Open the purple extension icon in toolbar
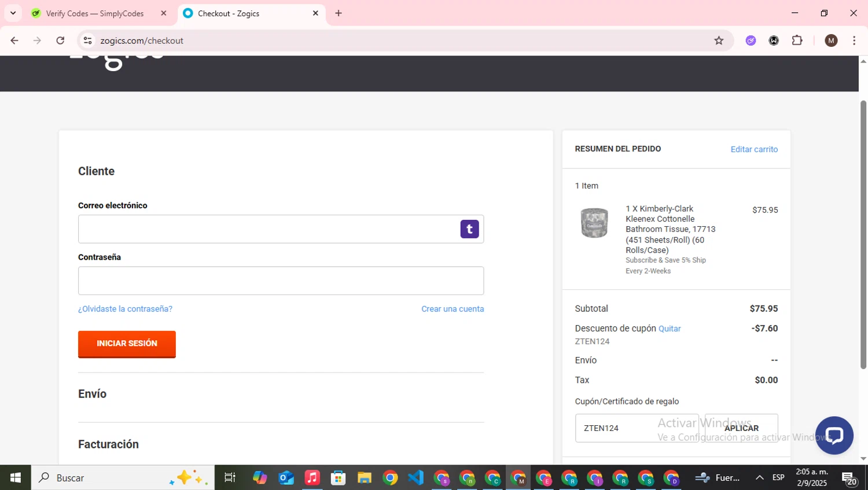Viewport: 868px width, 490px height. click(751, 40)
